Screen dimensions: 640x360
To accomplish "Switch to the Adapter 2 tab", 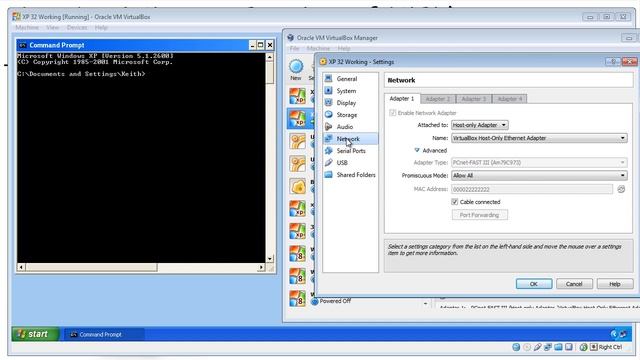I will [438, 99].
